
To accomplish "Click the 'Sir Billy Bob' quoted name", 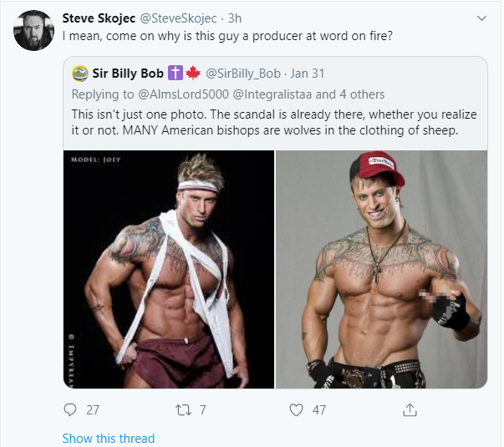I will [x=130, y=72].
